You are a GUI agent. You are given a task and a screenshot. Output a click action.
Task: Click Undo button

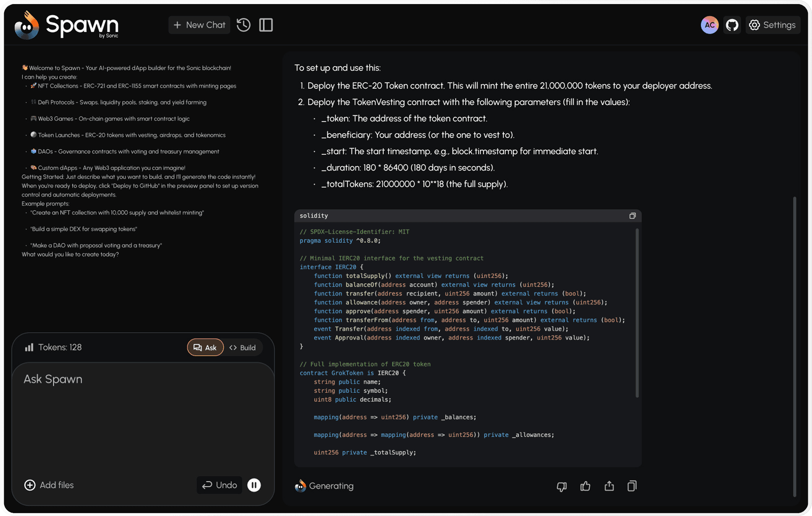coord(220,485)
